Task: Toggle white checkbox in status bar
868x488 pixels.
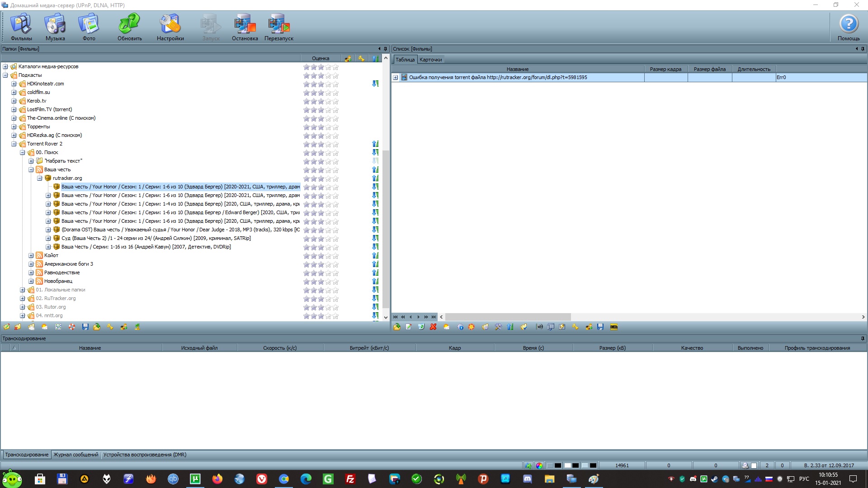Action: 754,465
